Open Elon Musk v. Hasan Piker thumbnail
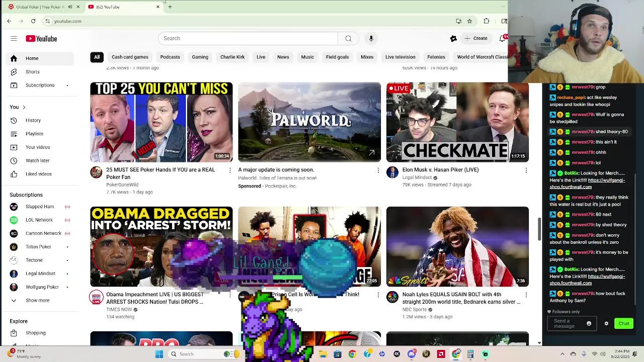The image size is (644, 362). point(457,122)
